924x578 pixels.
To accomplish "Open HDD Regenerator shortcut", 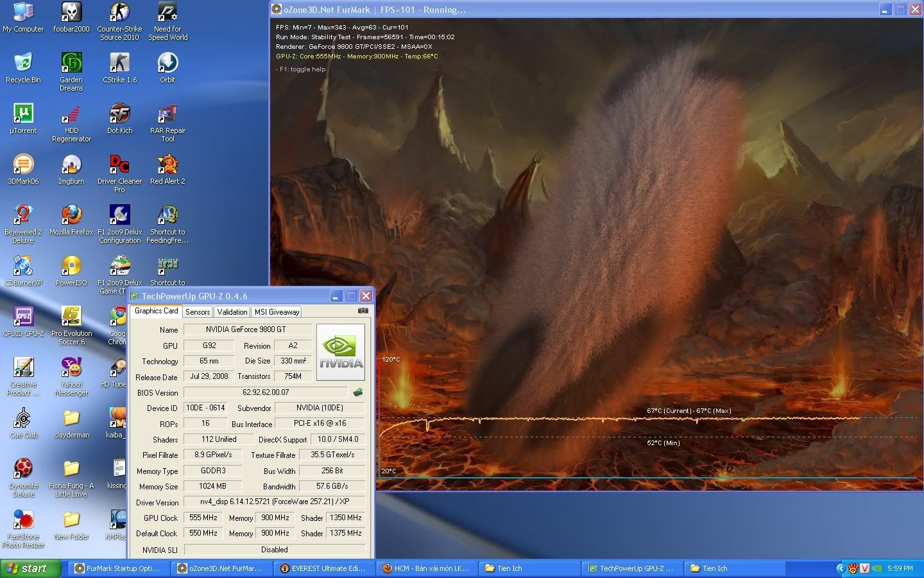I will click(71, 123).
